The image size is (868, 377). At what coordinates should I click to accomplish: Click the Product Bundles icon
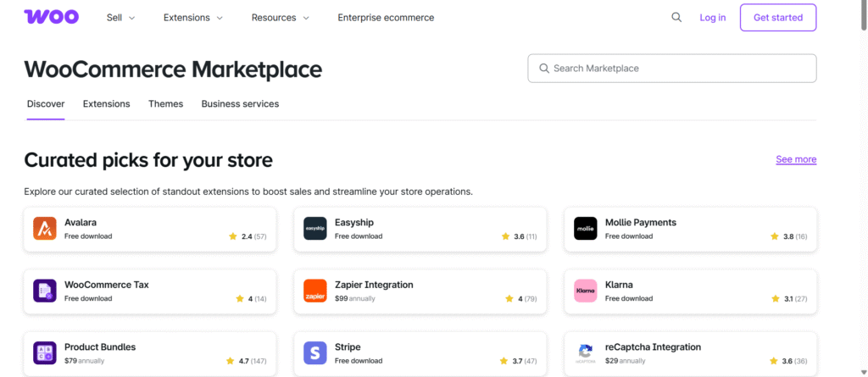(45, 352)
